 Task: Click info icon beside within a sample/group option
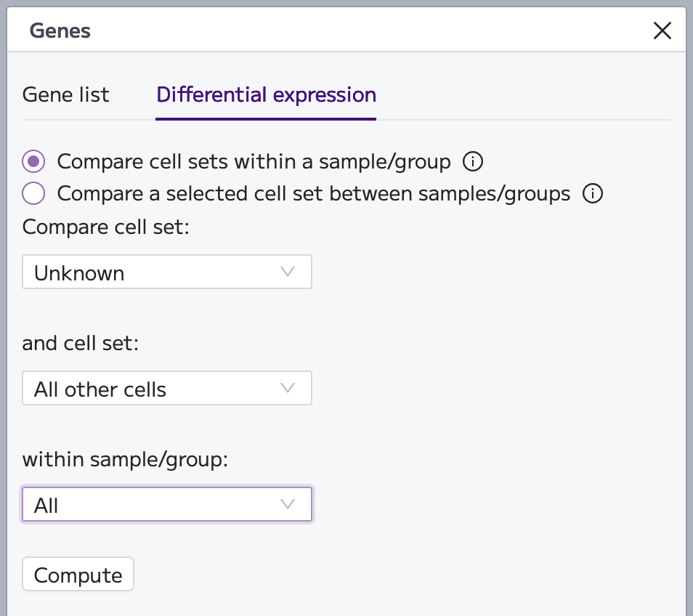[x=472, y=161]
